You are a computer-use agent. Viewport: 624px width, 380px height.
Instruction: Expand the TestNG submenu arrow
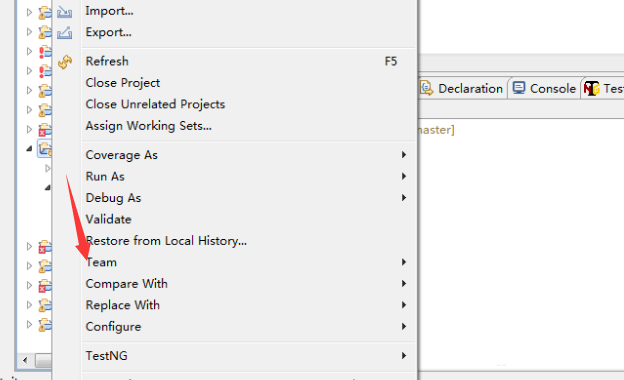tap(404, 356)
